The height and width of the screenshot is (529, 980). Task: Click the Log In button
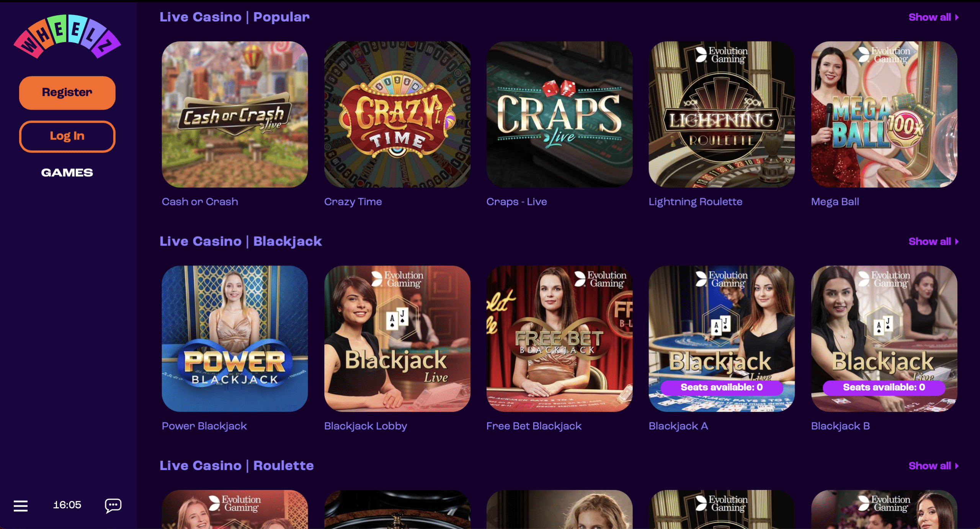[x=67, y=136]
